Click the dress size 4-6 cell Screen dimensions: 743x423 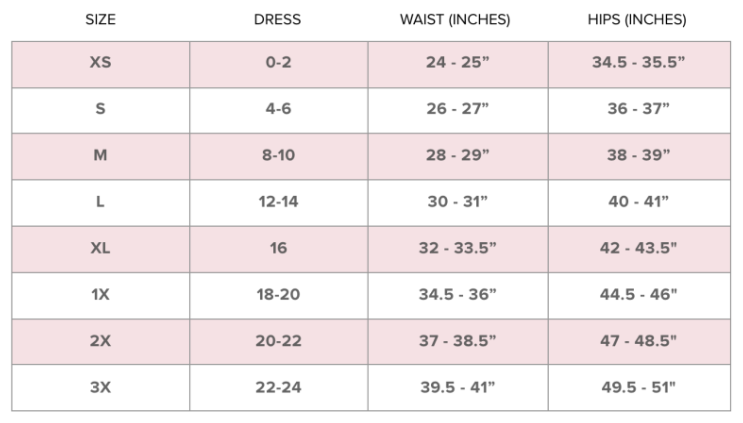pos(278,109)
